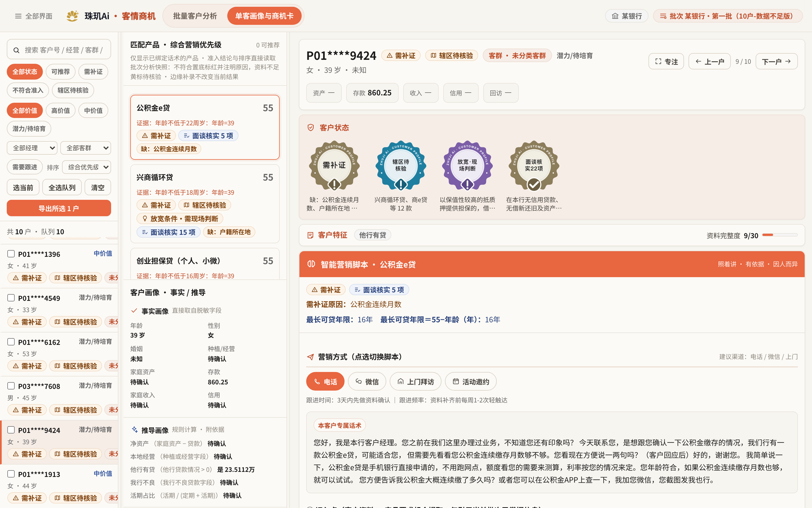Filter by 不符合准入 chip
This screenshot has height=508, width=812.
[28, 90]
